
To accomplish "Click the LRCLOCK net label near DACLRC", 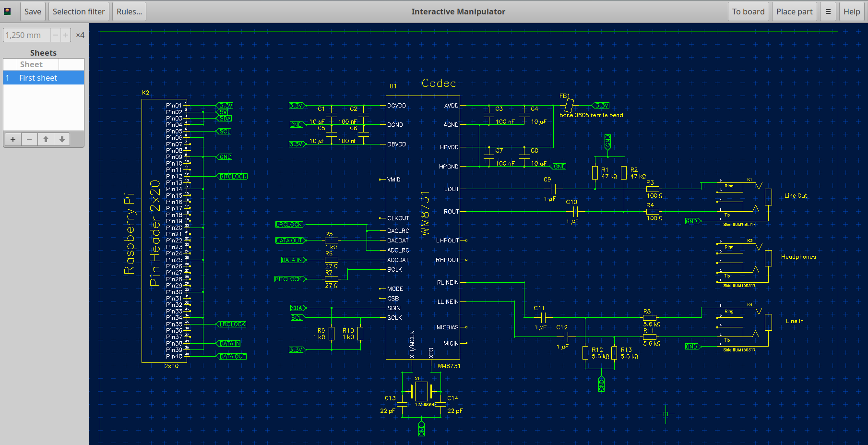I will click(x=290, y=224).
